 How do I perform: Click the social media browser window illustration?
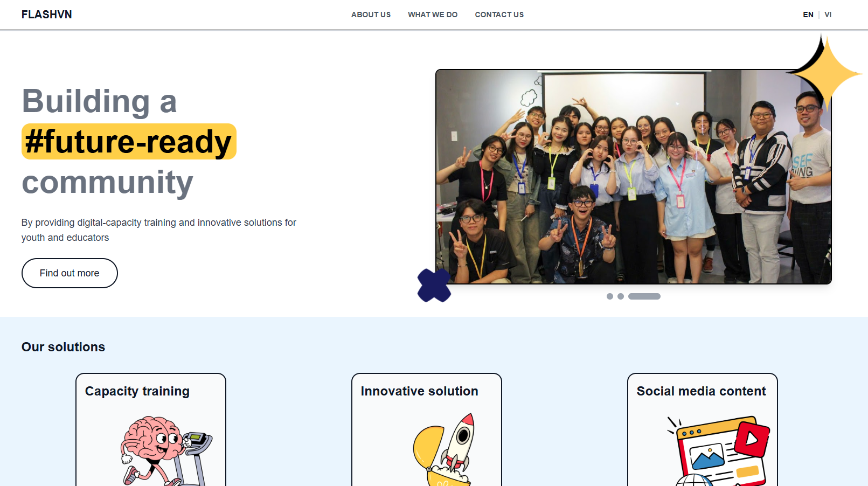click(718, 452)
